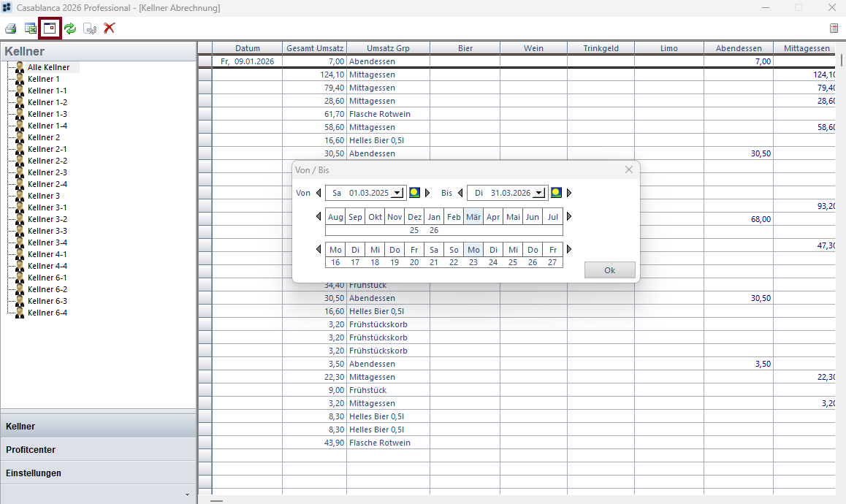Select Alle Kellner in the sidebar
Image resolution: width=846 pixels, height=504 pixels.
pos(47,66)
